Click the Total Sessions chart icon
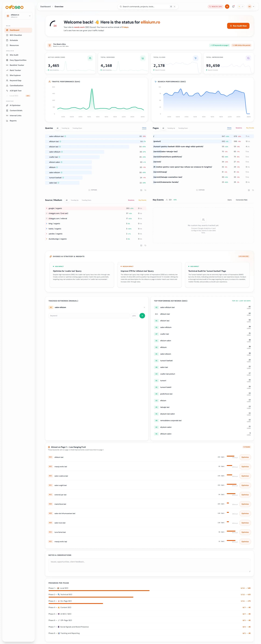This screenshot has height=644, width=261. (143, 58)
